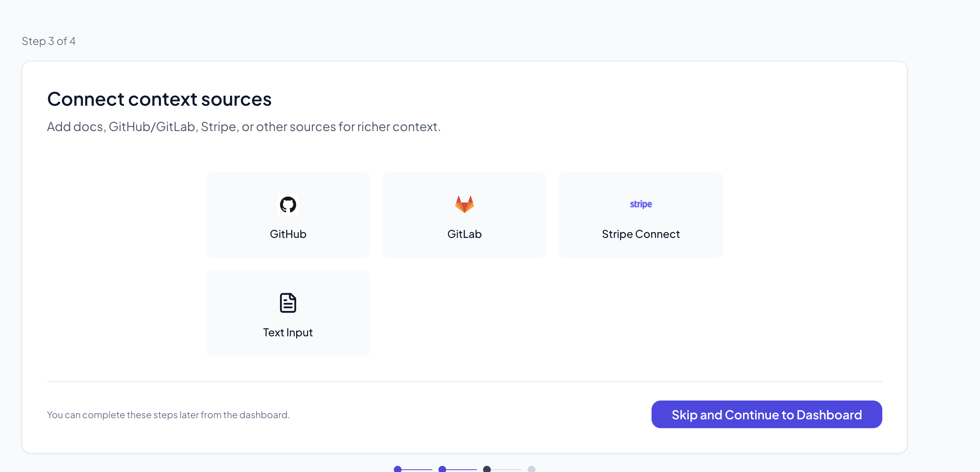The image size is (980, 472).
Task: Click the purple Stripe logo
Action: [641, 204]
